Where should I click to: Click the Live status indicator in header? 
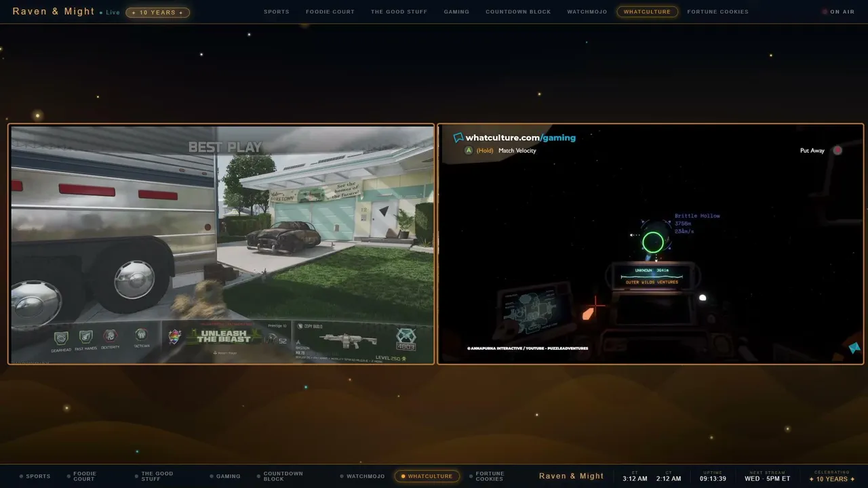point(110,12)
